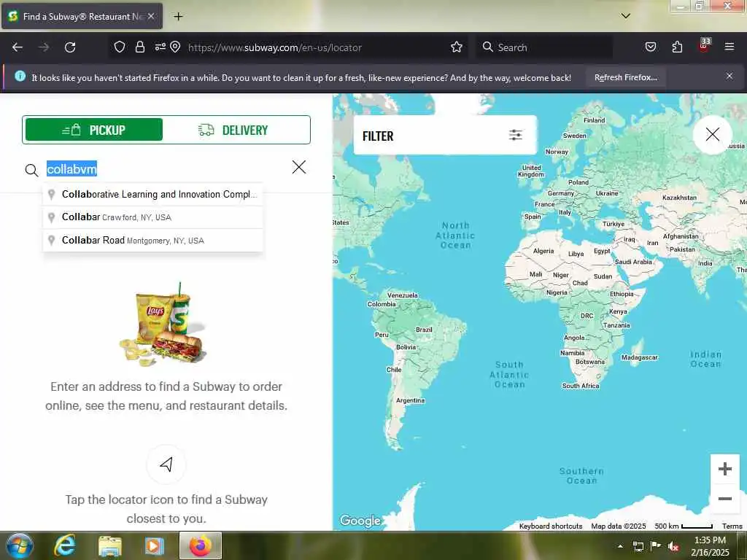This screenshot has height=560, width=747.
Task: Bookmark this page with the star icon
Action: click(x=457, y=47)
